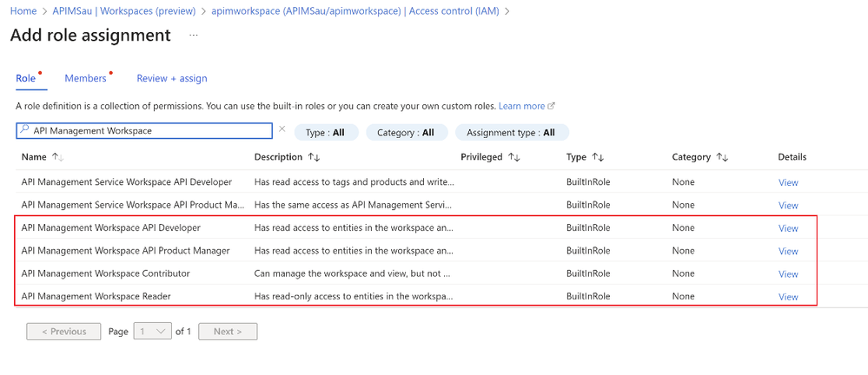This screenshot has width=868, height=375.
Task: Select API Management Service Workspace API Product Ma... role
Action: tap(133, 205)
